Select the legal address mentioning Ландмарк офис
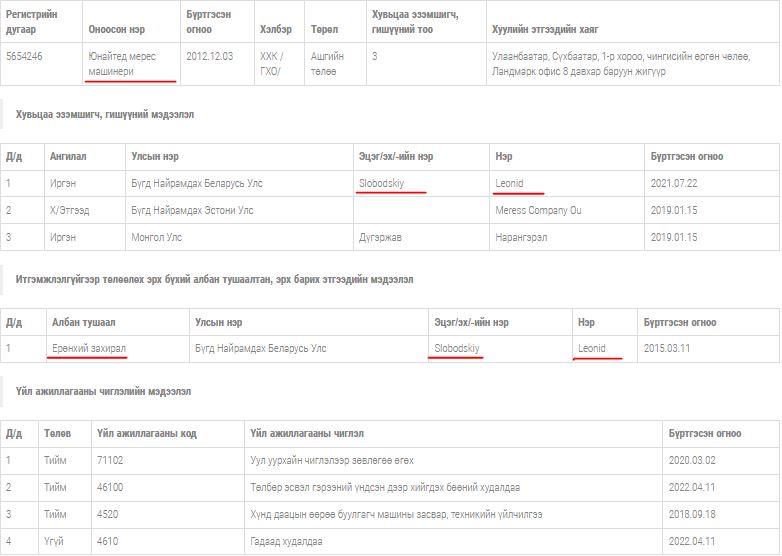Screen dimensions: 782x556 [x=620, y=64]
